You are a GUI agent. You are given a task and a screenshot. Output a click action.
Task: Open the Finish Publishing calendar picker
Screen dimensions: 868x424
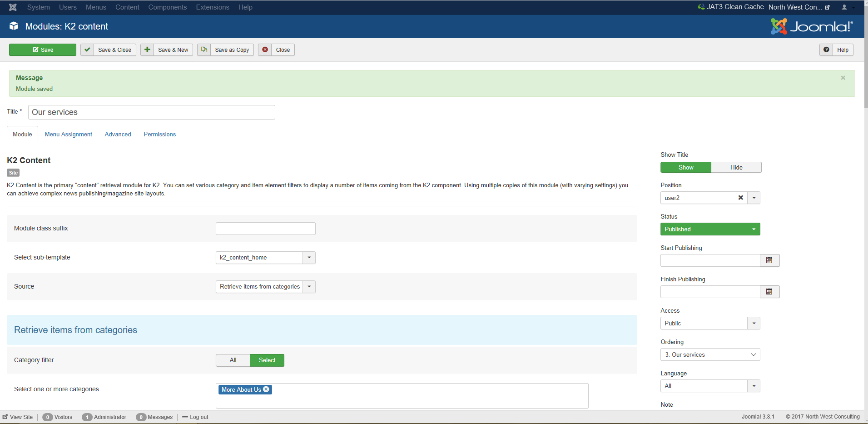[769, 292]
